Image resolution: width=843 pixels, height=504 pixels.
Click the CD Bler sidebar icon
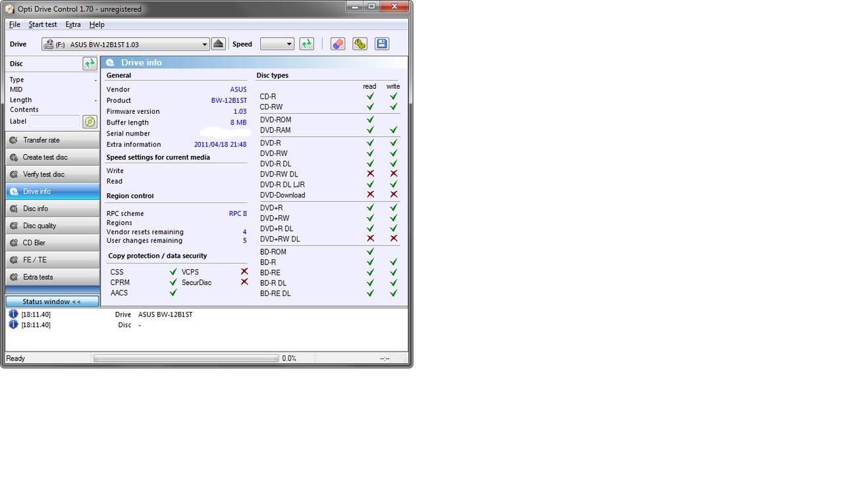point(14,243)
